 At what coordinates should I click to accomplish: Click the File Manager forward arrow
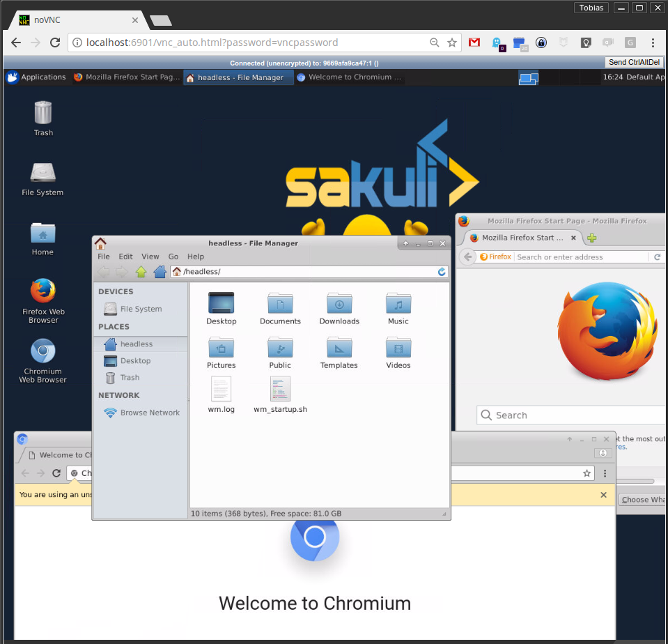click(122, 272)
